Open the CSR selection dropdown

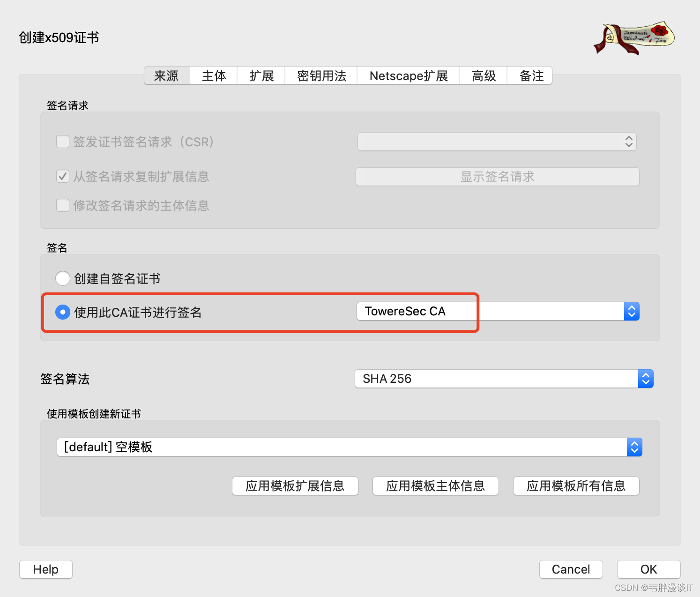pyautogui.click(x=497, y=142)
